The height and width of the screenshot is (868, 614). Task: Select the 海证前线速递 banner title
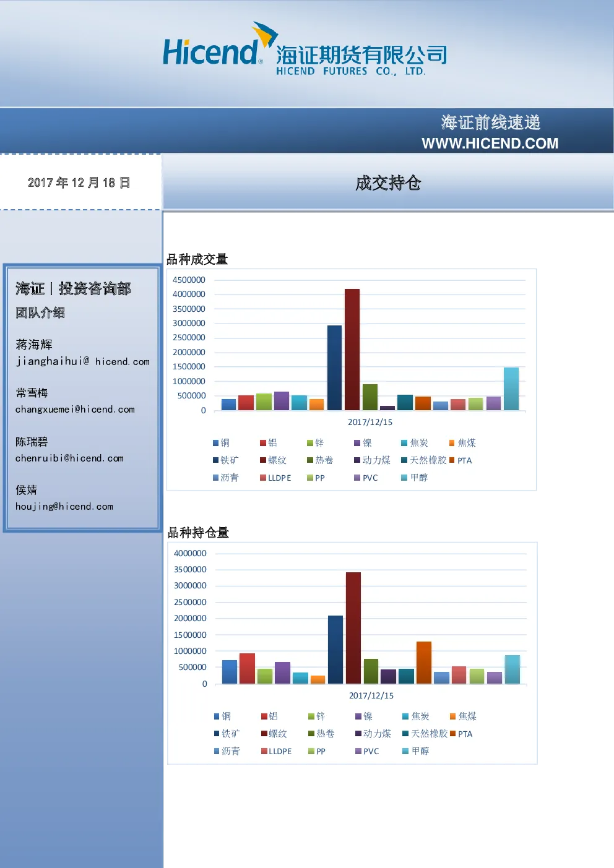pyautogui.click(x=491, y=122)
